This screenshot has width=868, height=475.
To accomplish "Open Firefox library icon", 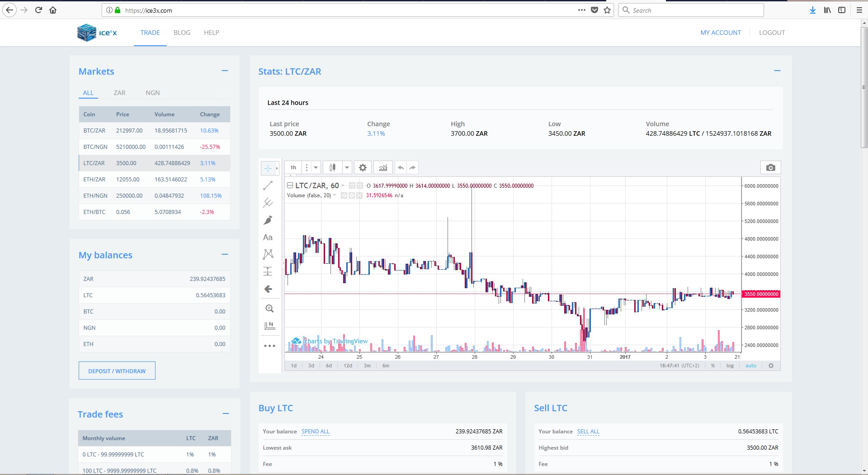I will coord(827,10).
